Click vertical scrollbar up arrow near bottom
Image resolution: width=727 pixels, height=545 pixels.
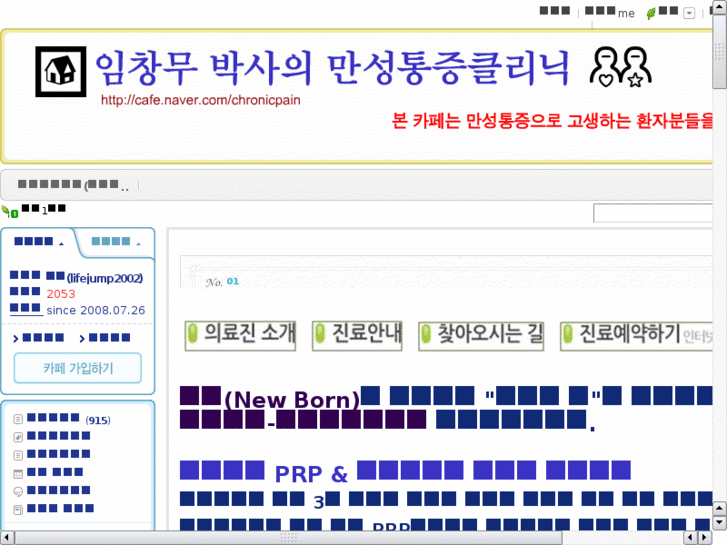point(720,508)
